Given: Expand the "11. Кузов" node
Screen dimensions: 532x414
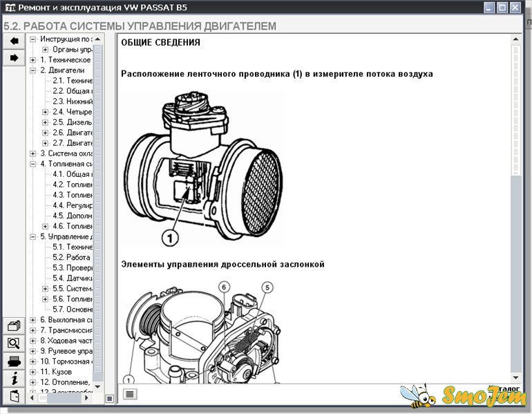Looking at the screenshot, I should coord(32,372).
